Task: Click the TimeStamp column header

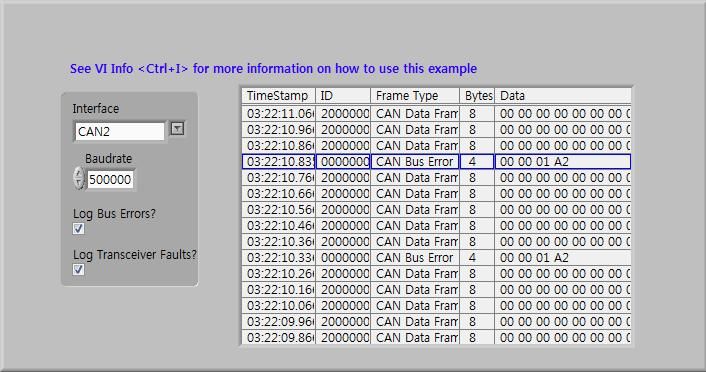Action: point(279,96)
